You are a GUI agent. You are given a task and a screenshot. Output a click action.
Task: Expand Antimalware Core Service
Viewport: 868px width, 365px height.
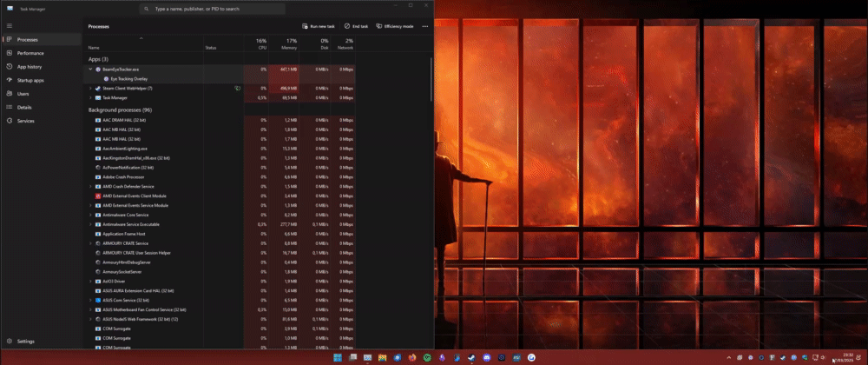(x=90, y=215)
